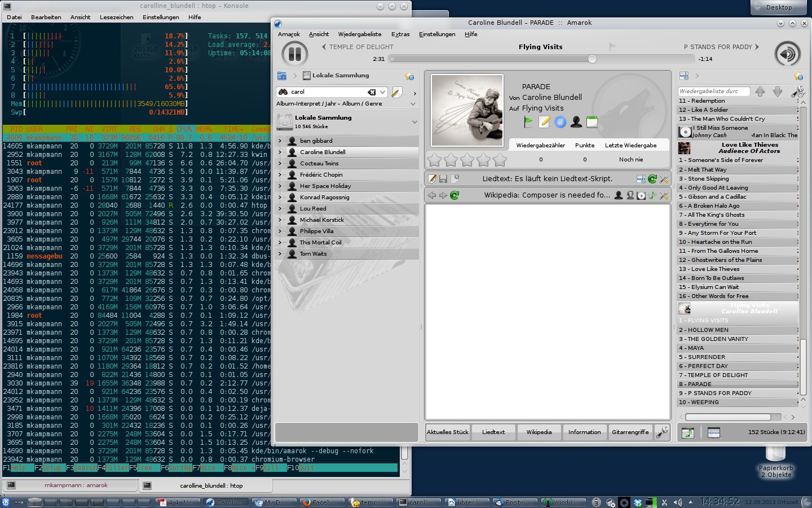Rate the track three stars
Viewport: 812px width, 508px height.
tap(467, 160)
